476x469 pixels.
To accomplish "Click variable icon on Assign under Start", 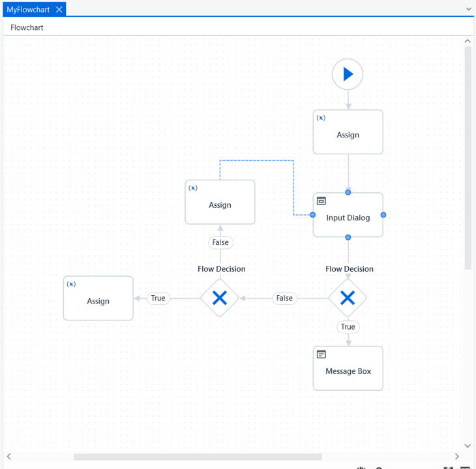I will tap(321, 118).
